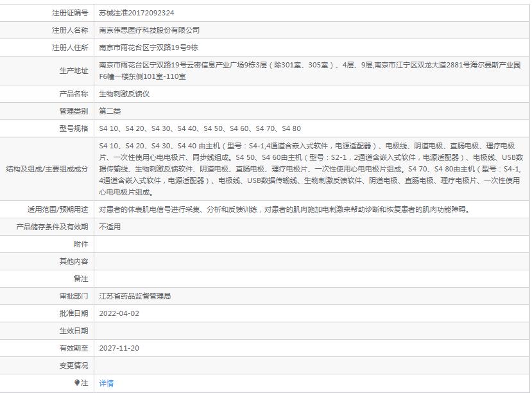The width and height of the screenshot is (532, 393).
Task: Click the 备注 label
Action: point(81,279)
